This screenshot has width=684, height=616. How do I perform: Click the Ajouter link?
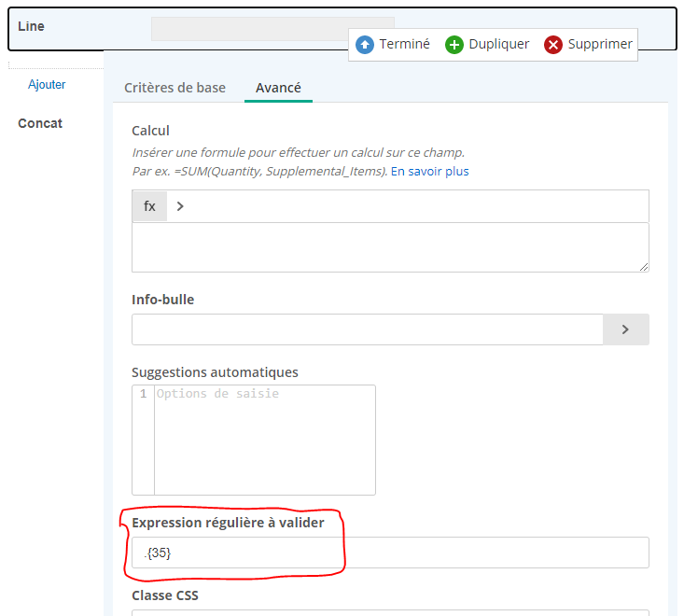[x=47, y=84]
